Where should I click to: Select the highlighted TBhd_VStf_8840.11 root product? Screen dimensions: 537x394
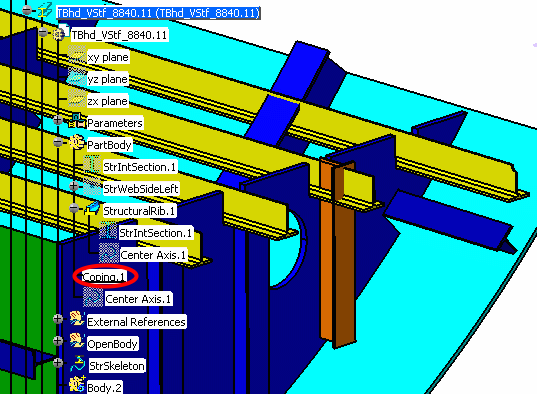point(158,13)
